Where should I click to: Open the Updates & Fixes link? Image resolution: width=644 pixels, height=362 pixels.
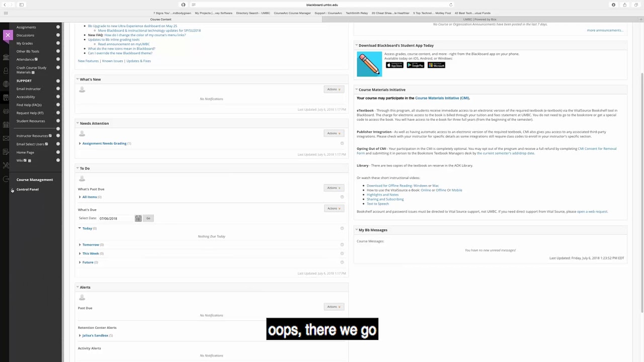click(139, 61)
